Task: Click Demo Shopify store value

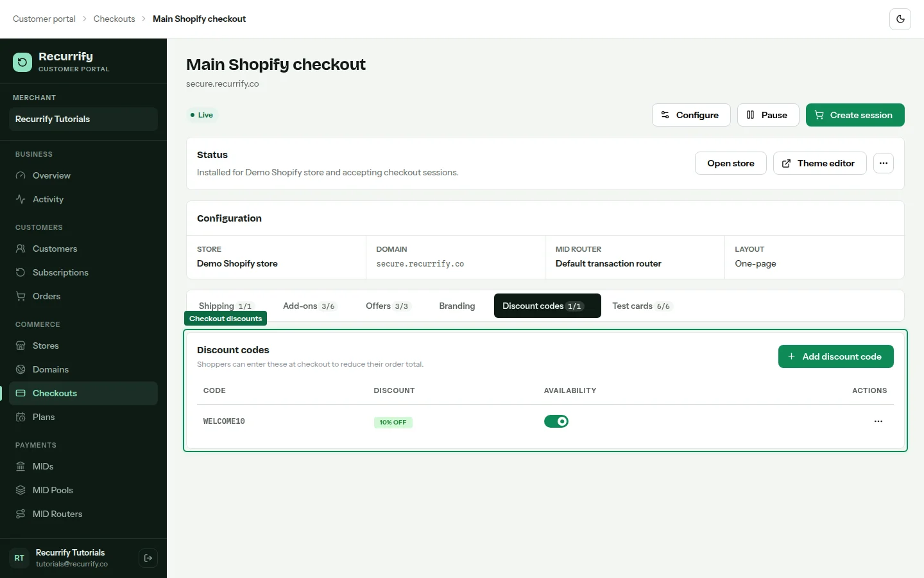Action: coord(237,263)
